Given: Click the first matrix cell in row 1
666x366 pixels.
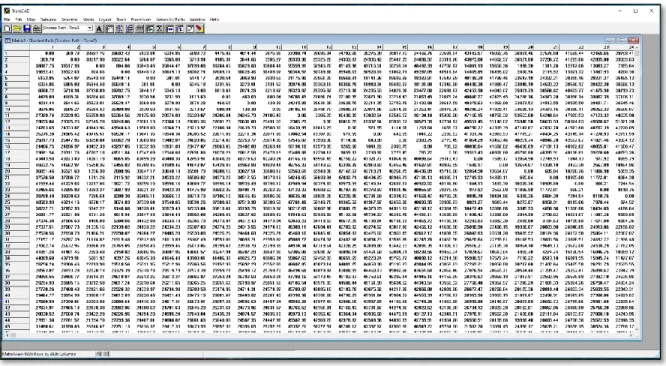Looking at the screenshot, I should point(42,53).
